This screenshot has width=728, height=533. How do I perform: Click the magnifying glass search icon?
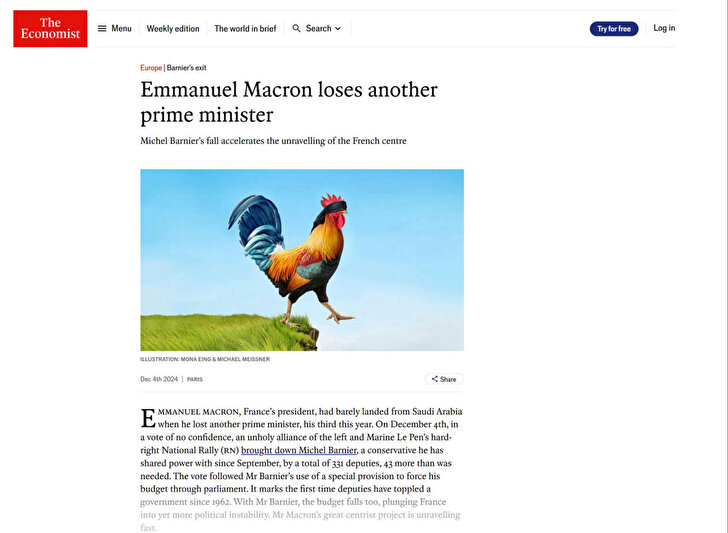point(296,28)
